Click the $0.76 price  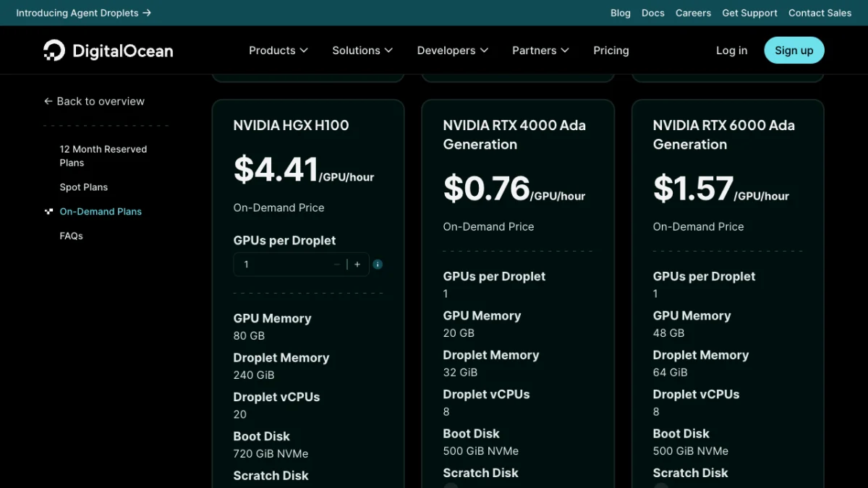(486, 189)
